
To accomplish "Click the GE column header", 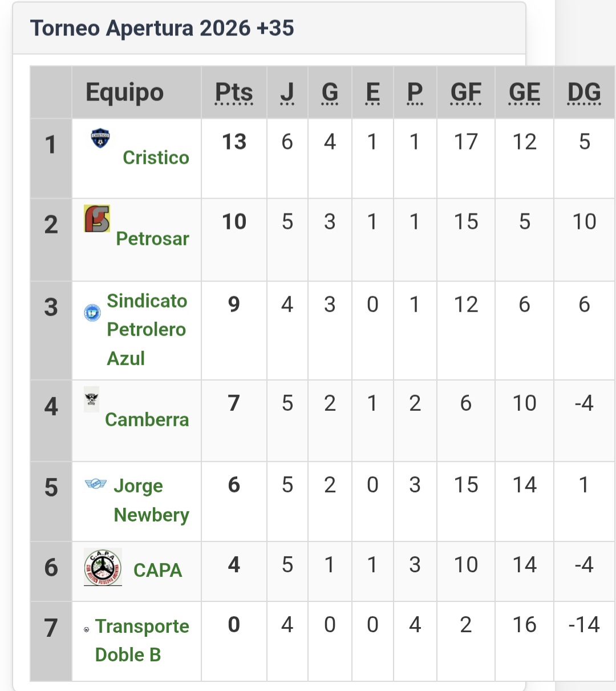I will 524,92.
